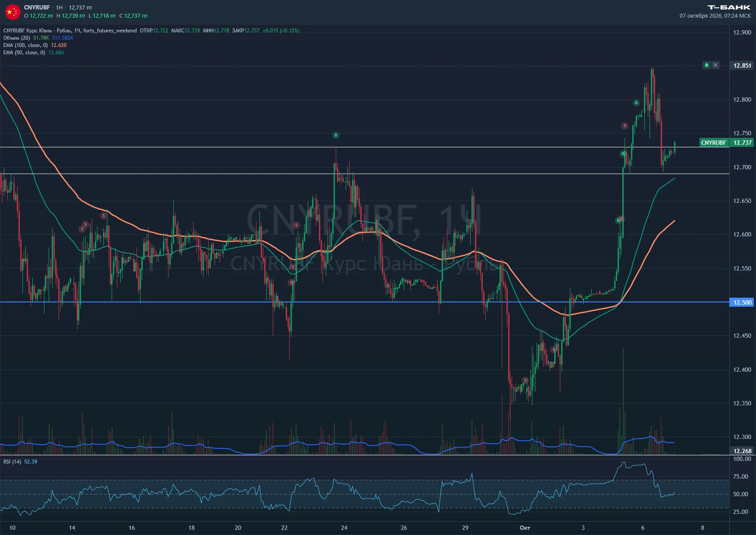Click the EMA 100 value 12.620
The height and width of the screenshot is (535, 756).
pos(59,45)
